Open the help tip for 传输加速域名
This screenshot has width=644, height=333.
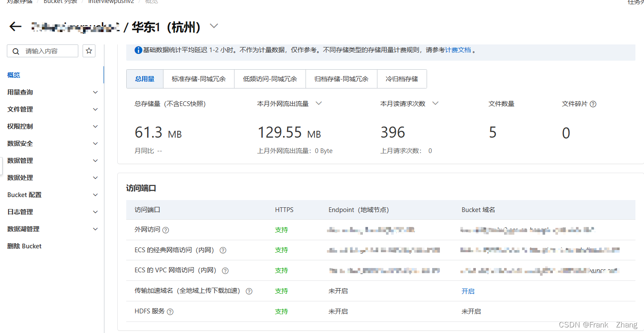(x=249, y=291)
